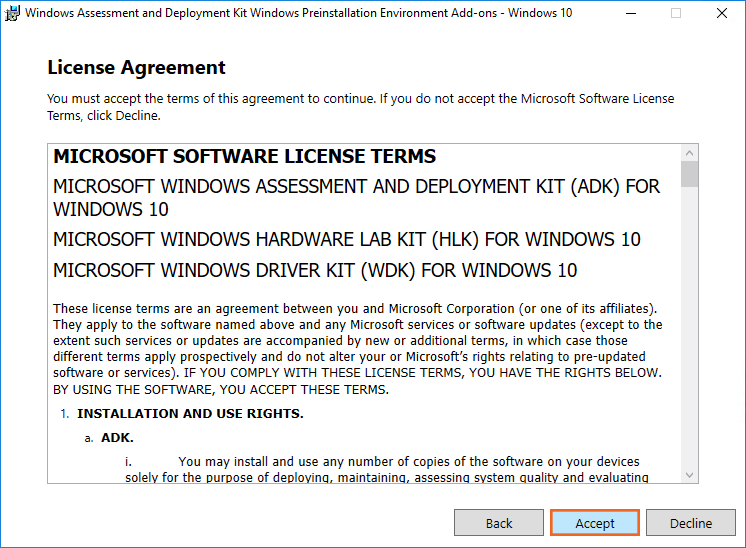Click the Decline button
The width and height of the screenshot is (746, 548).
pos(691,523)
